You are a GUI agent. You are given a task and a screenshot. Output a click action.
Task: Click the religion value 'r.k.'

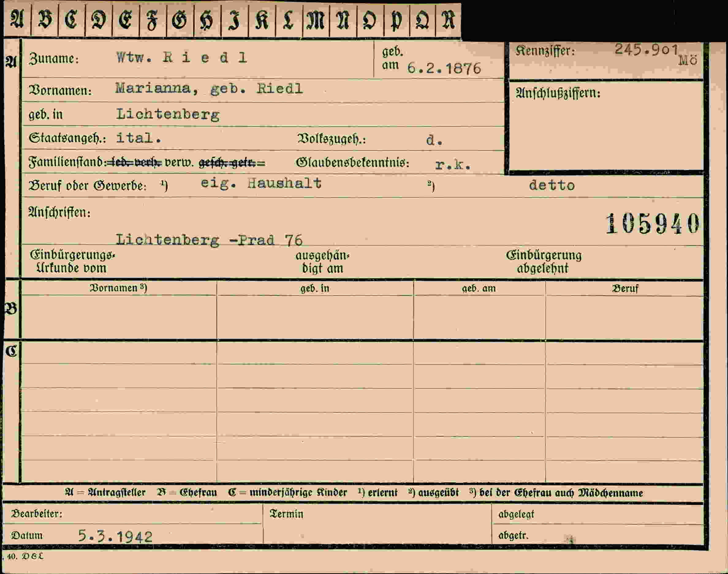point(453,165)
